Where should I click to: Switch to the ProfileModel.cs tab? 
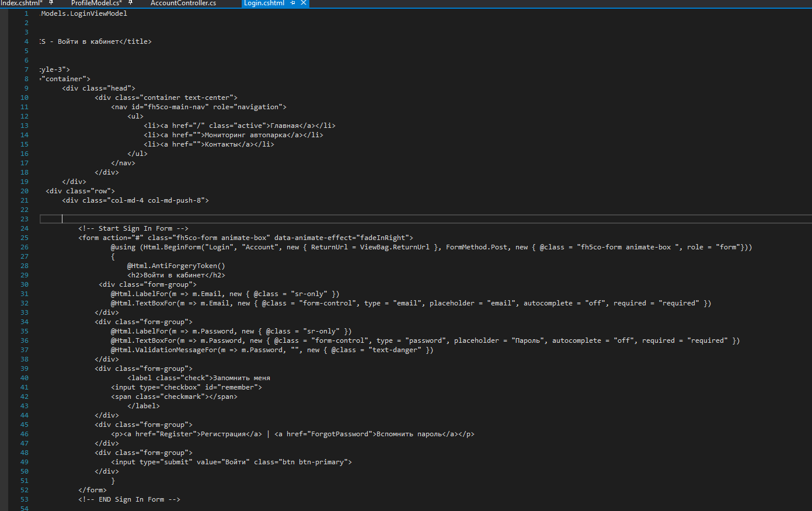(96, 3)
